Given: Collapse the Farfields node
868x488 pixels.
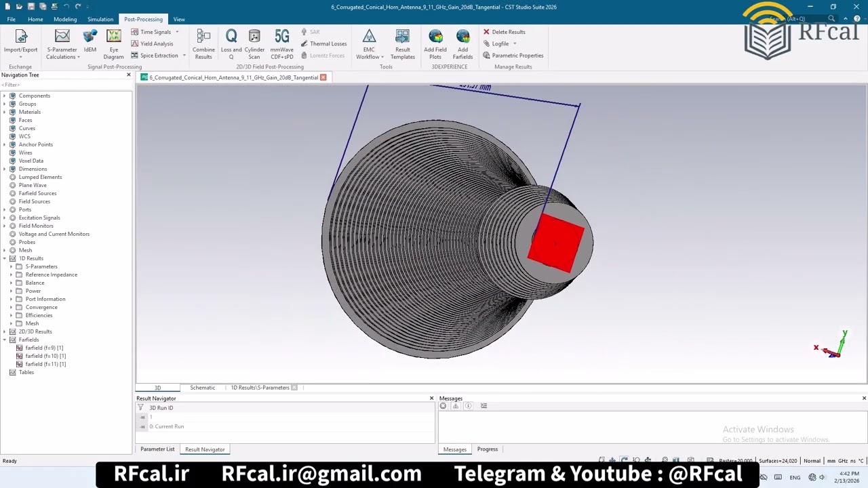Looking at the screenshot, I should tap(5, 340).
